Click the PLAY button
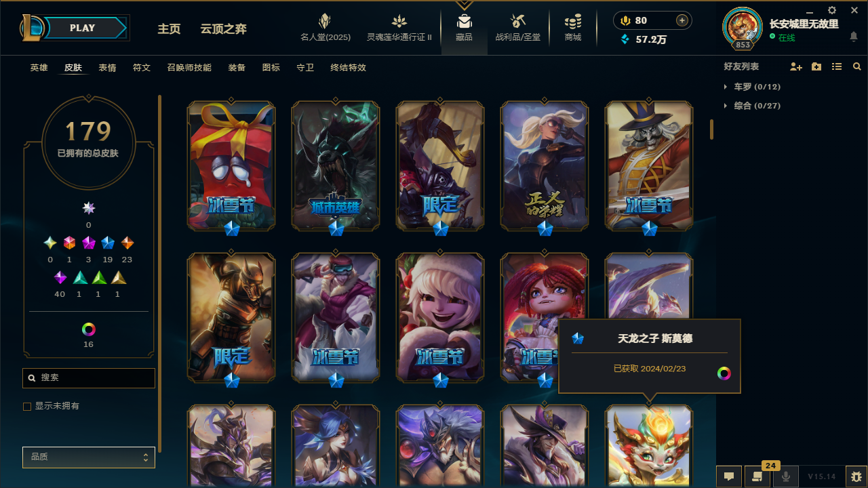Image resolution: width=868 pixels, height=488 pixels. click(83, 28)
